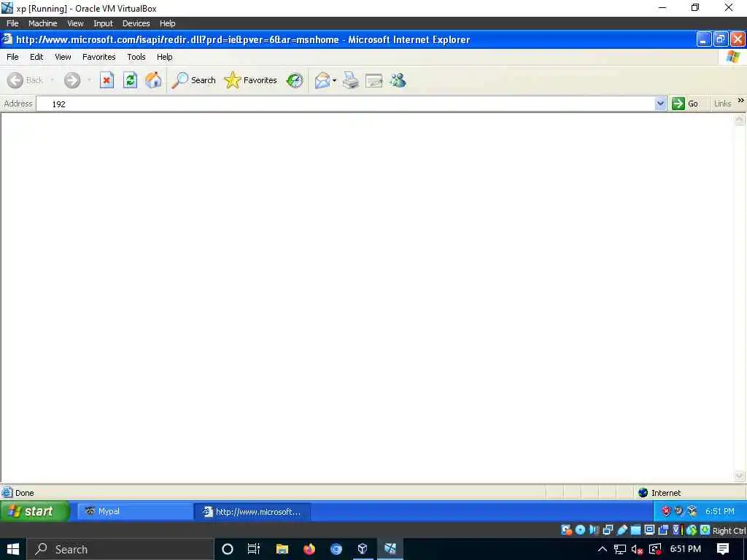Open the Internet Explorer View menu
Viewport: 747px width, 560px height.
click(x=63, y=57)
